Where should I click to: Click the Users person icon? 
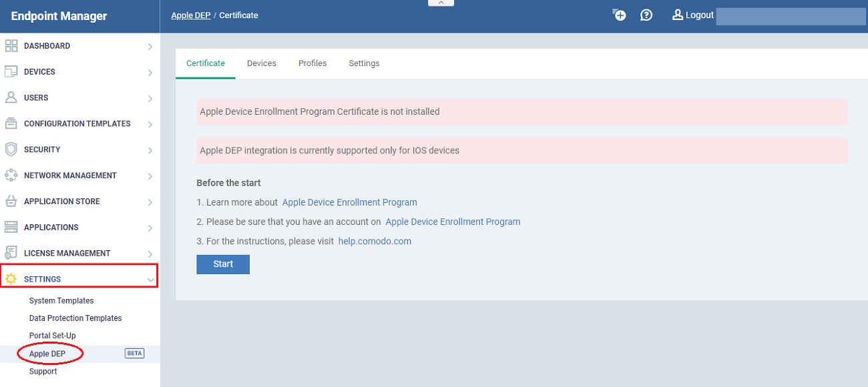coord(11,97)
